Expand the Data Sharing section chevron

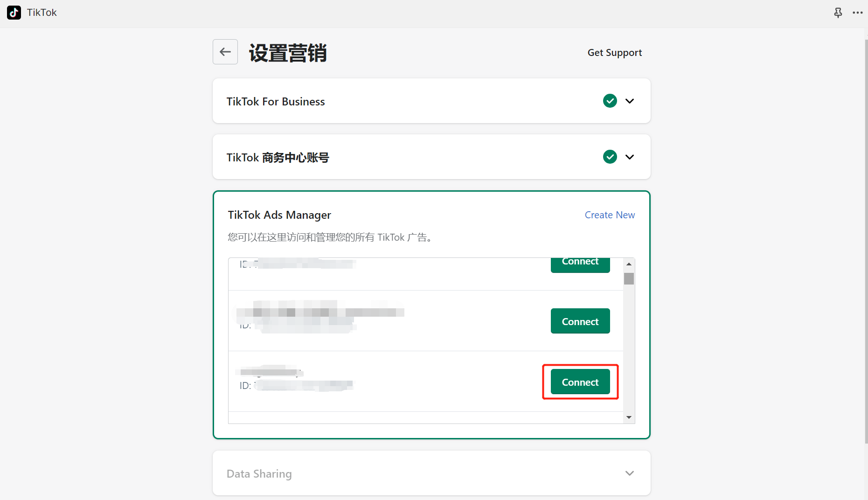pyautogui.click(x=630, y=473)
